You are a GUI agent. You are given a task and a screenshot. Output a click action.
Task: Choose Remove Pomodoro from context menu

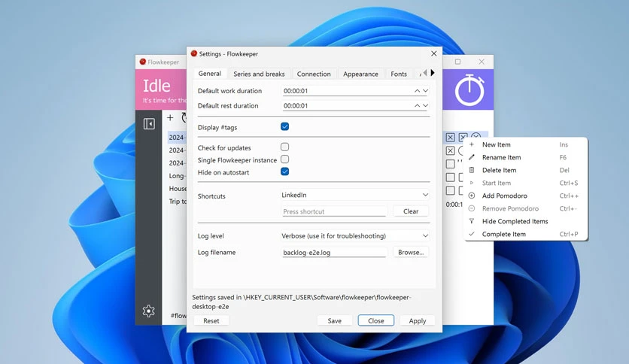click(525, 209)
